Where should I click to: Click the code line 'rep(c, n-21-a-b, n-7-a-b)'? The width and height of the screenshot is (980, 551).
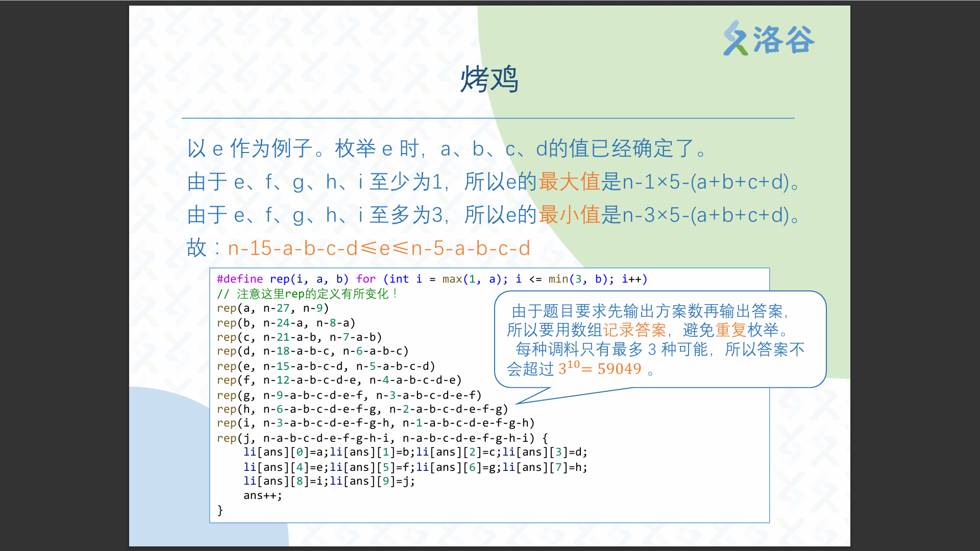pos(299,337)
